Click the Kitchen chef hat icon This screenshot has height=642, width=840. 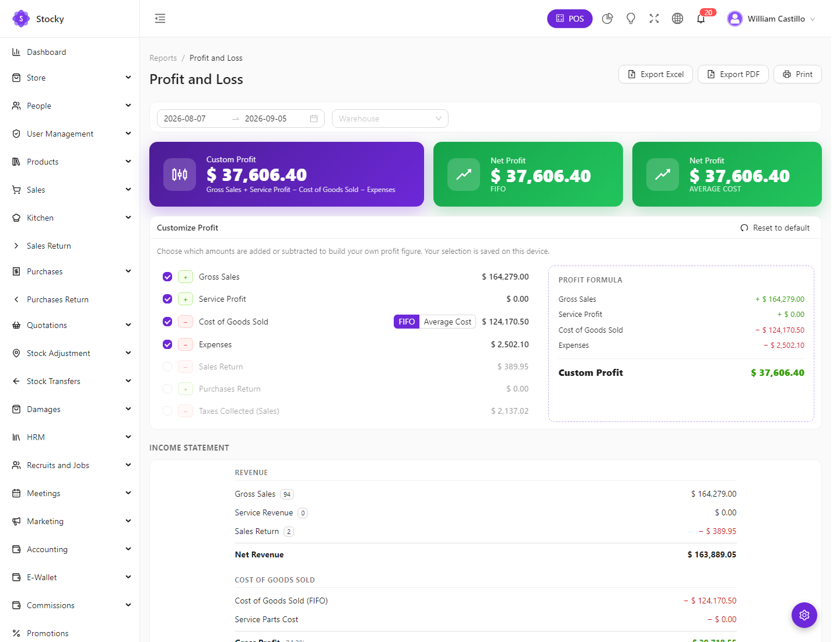16,218
